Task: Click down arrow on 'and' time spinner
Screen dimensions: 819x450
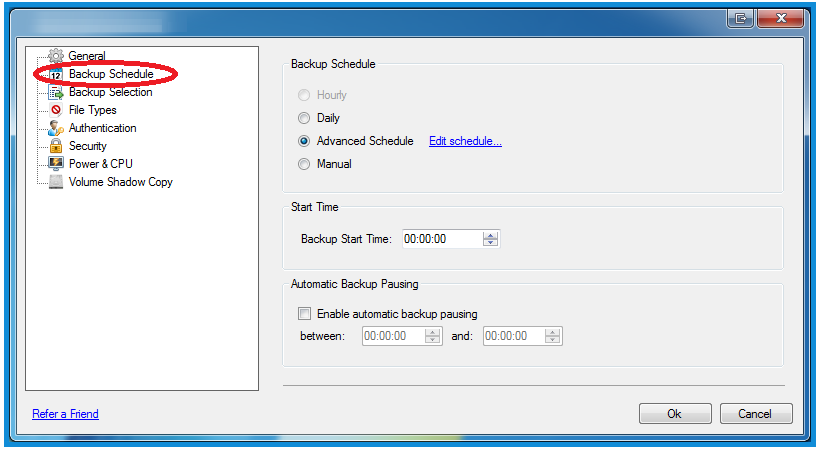Action: pyautogui.click(x=553, y=340)
